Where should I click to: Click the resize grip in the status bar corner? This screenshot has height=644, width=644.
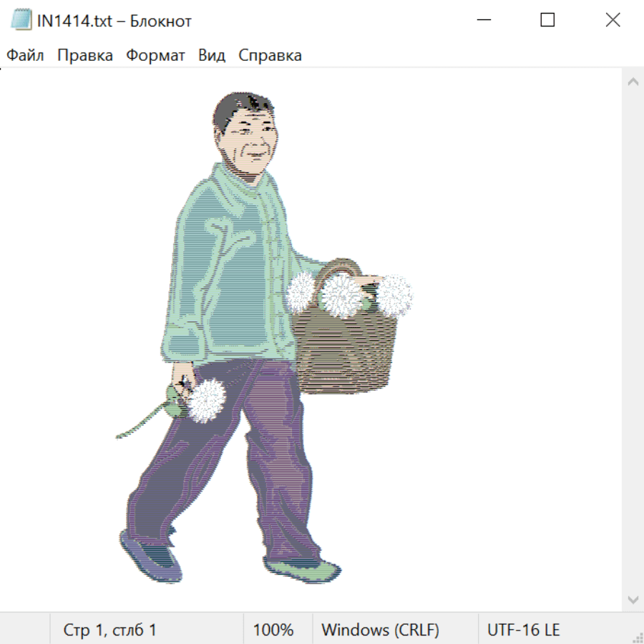click(x=637, y=636)
